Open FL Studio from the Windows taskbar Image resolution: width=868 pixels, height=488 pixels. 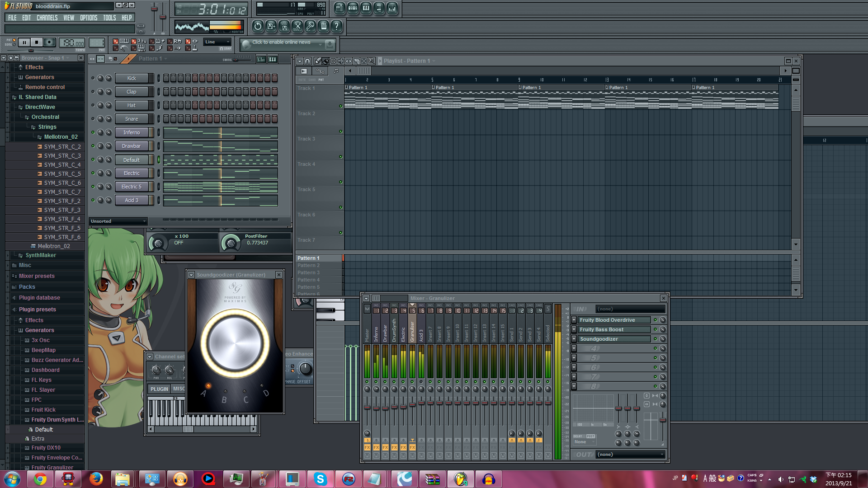[460, 479]
